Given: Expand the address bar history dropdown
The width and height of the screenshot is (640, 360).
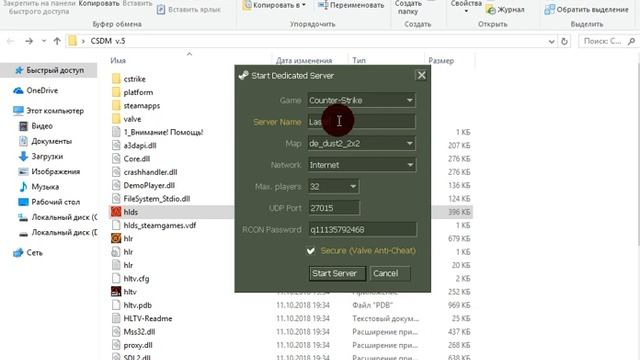Looking at the screenshot, I should click(x=551, y=41).
